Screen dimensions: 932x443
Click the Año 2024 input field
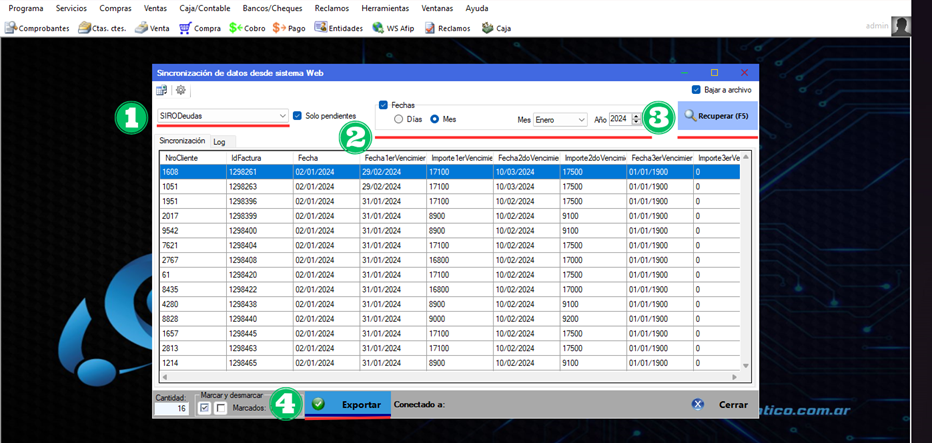click(x=620, y=120)
